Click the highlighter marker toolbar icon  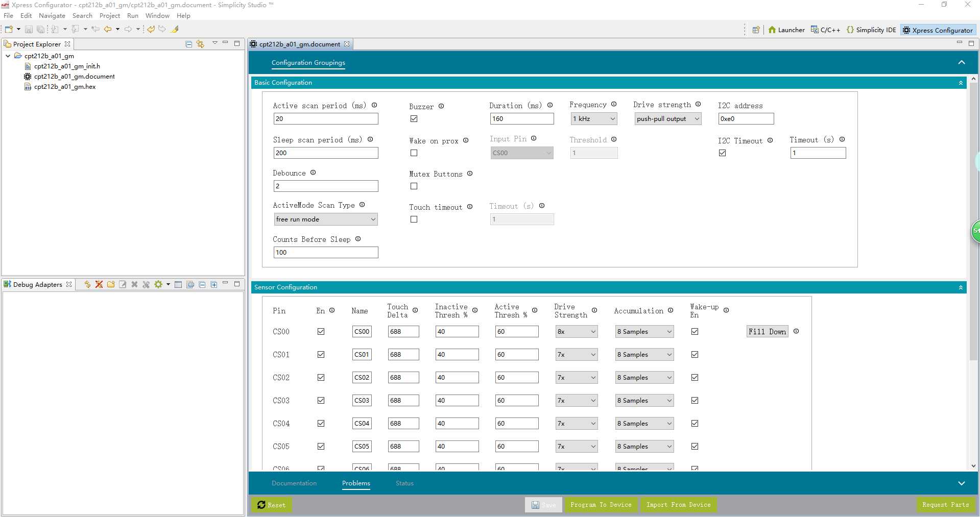[x=175, y=29]
